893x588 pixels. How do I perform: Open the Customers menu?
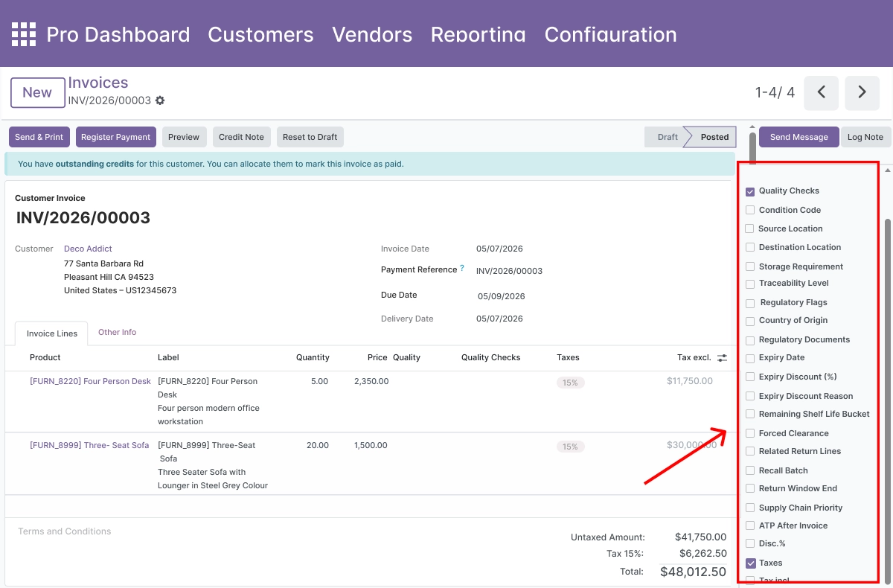pos(260,34)
